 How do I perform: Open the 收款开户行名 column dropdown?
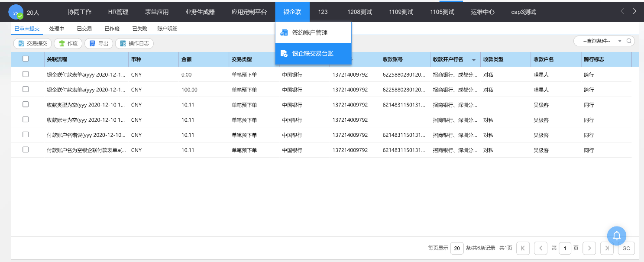click(x=473, y=59)
